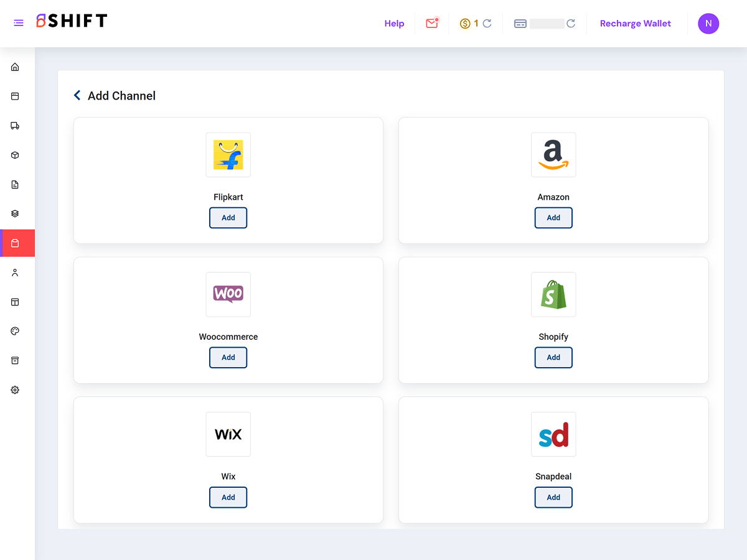747x560 pixels.
Task: Click the Shopify logo
Action: click(553, 294)
